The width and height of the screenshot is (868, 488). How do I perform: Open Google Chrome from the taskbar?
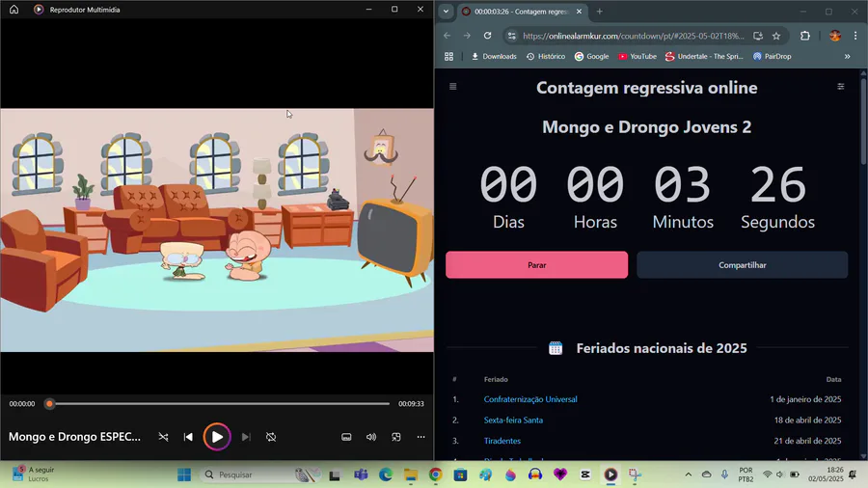[x=436, y=474]
